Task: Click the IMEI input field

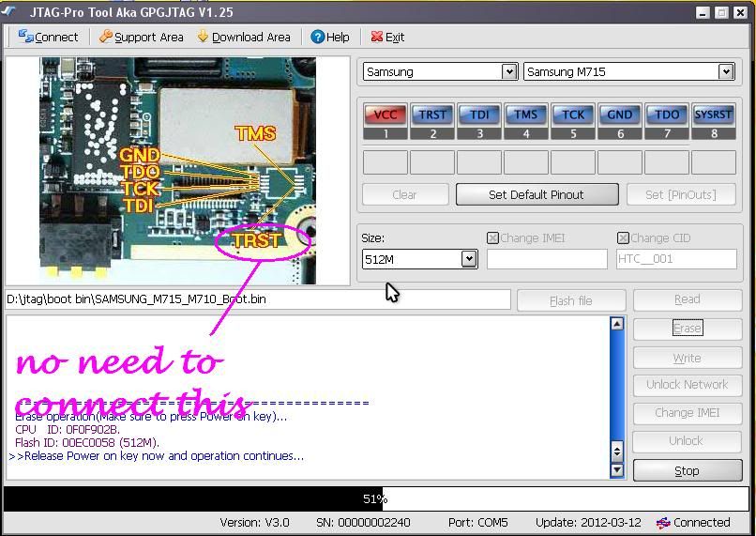Action: [547, 259]
